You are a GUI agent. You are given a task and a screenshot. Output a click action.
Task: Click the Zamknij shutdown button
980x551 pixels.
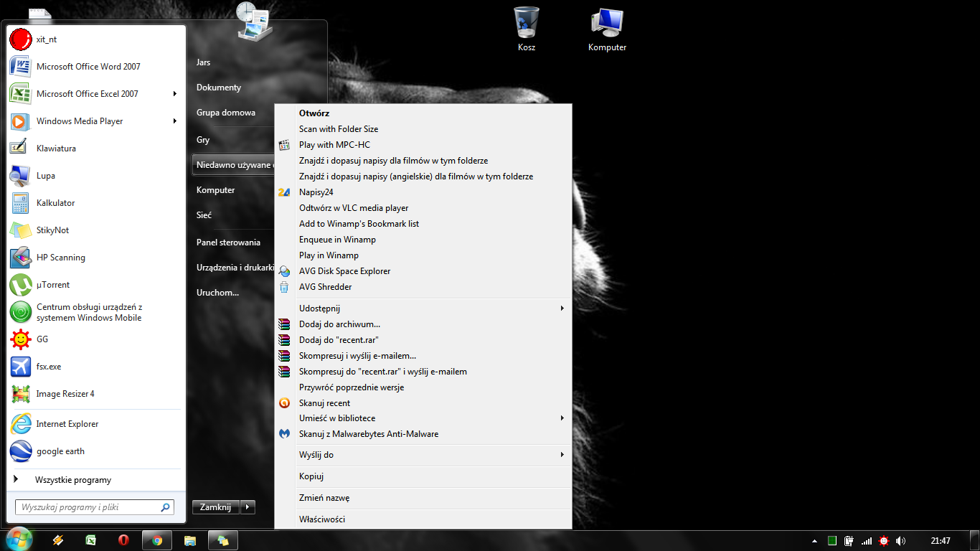tap(215, 507)
